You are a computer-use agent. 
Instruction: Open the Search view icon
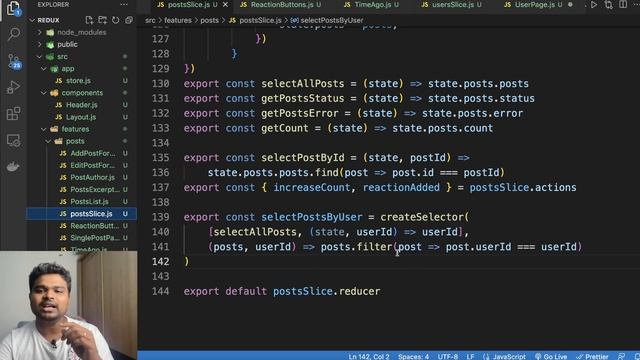[13, 34]
